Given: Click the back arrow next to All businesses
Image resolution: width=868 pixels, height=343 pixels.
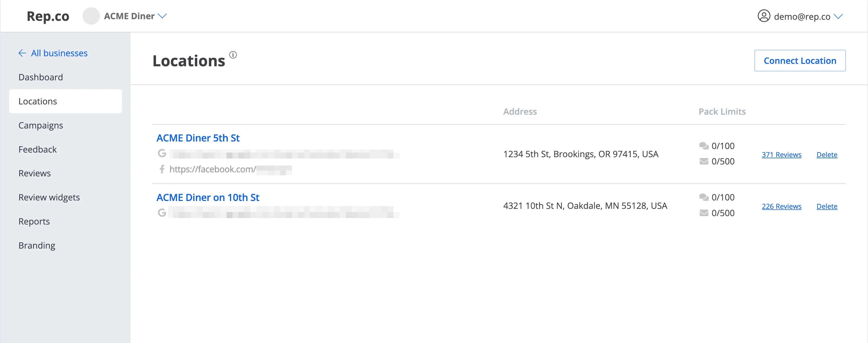Looking at the screenshot, I should pyautogui.click(x=22, y=53).
